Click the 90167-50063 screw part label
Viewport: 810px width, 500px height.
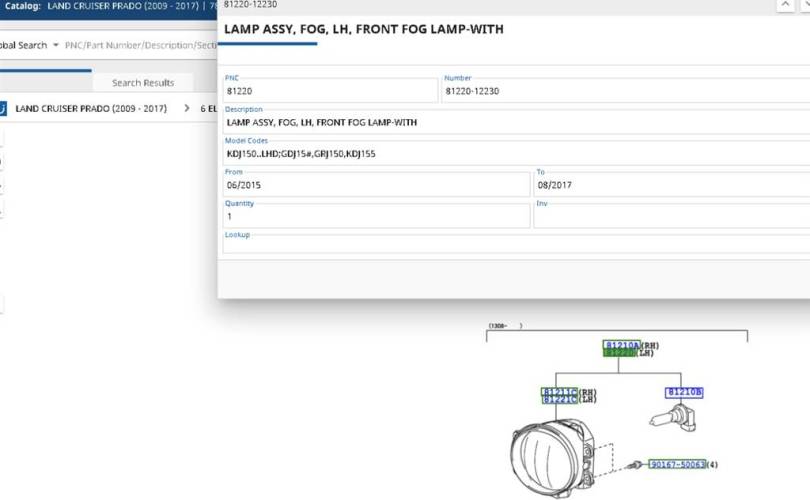(x=677, y=465)
